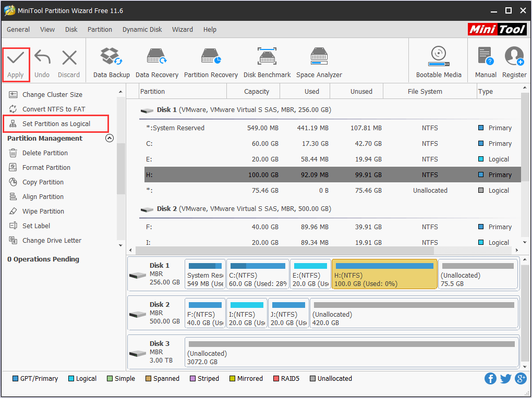This screenshot has width=532, height=398.
Task: Click the Logical legend color swatch
Action: pyautogui.click(x=71, y=378)
